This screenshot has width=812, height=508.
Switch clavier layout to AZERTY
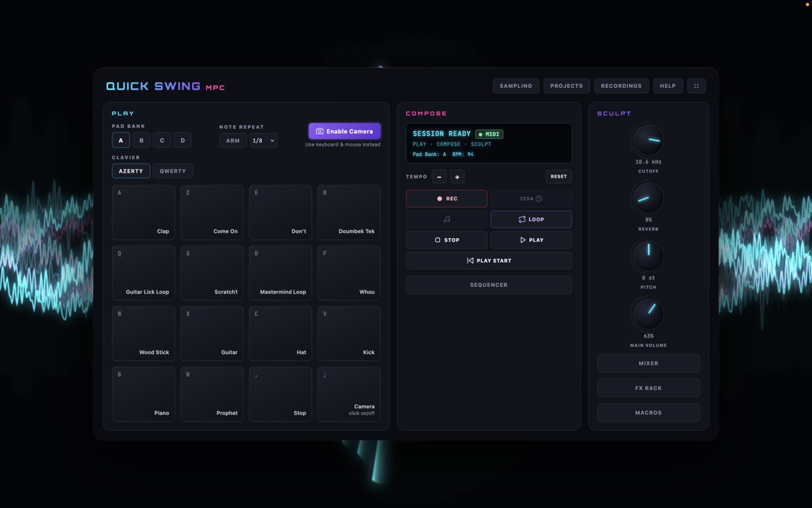click(x=131, y=171)
